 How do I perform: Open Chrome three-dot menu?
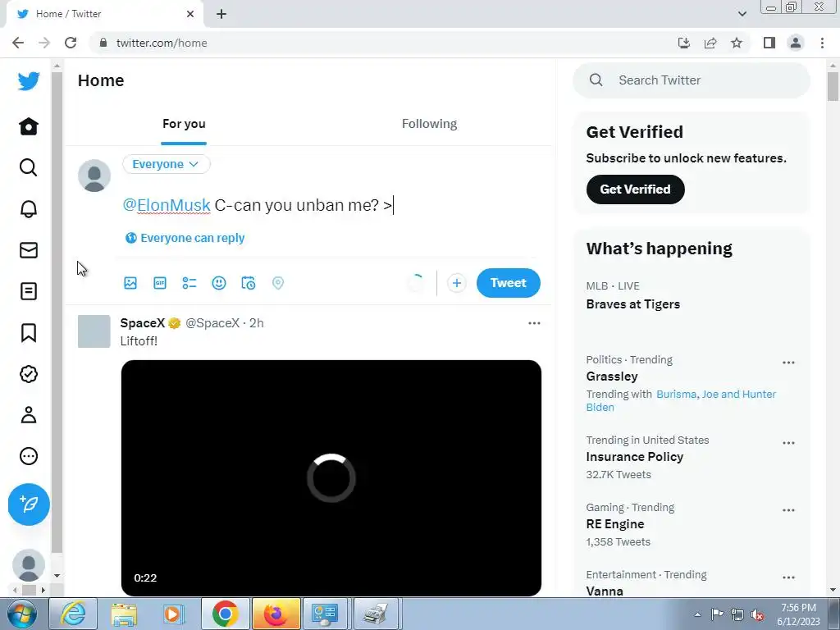(x=822, y=43)
